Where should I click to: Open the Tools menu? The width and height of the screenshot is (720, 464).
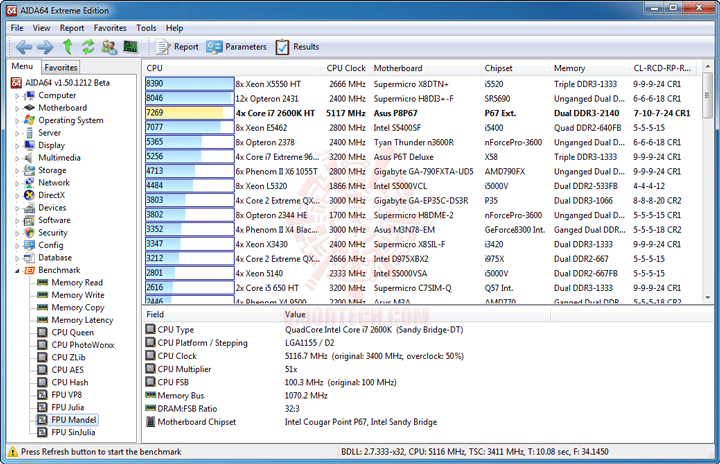pos(146,28)
